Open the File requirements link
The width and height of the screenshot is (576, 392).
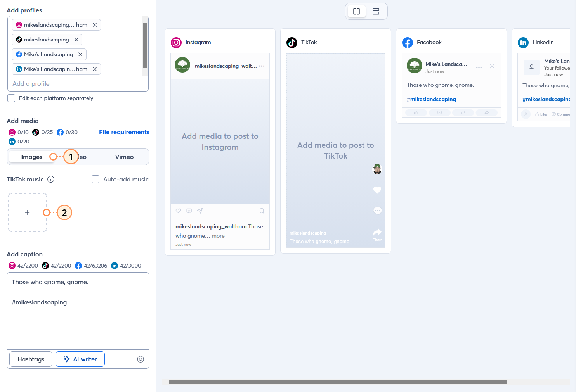coord(124,132)
